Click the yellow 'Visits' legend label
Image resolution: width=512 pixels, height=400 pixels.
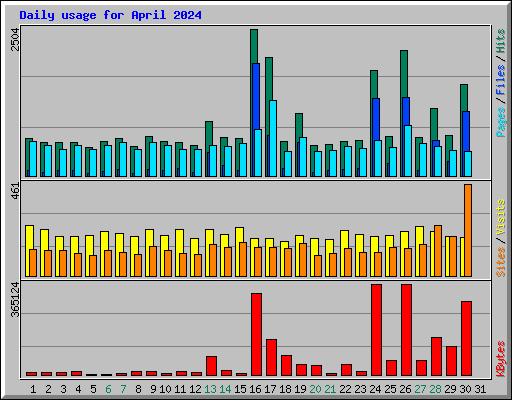pos(500,218)
